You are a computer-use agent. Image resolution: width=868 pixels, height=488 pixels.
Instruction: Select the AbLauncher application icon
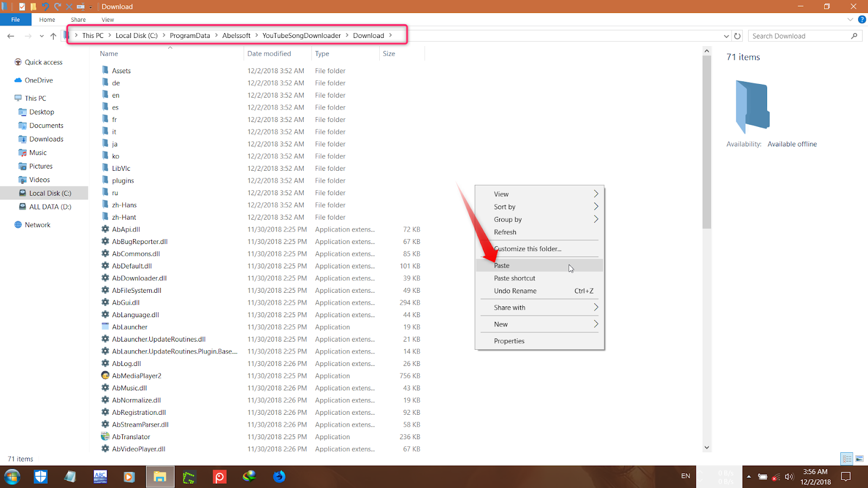[x=105, y=327]
